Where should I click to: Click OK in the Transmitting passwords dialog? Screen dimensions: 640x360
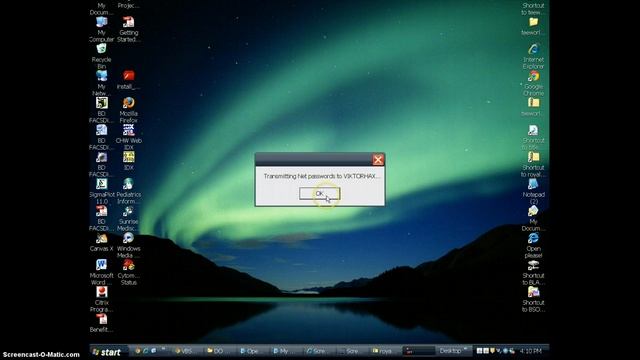[x=319, y=193]
